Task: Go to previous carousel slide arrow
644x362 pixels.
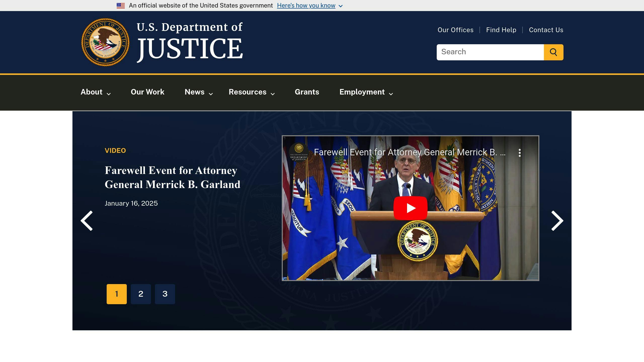Action: pos(87,221)
